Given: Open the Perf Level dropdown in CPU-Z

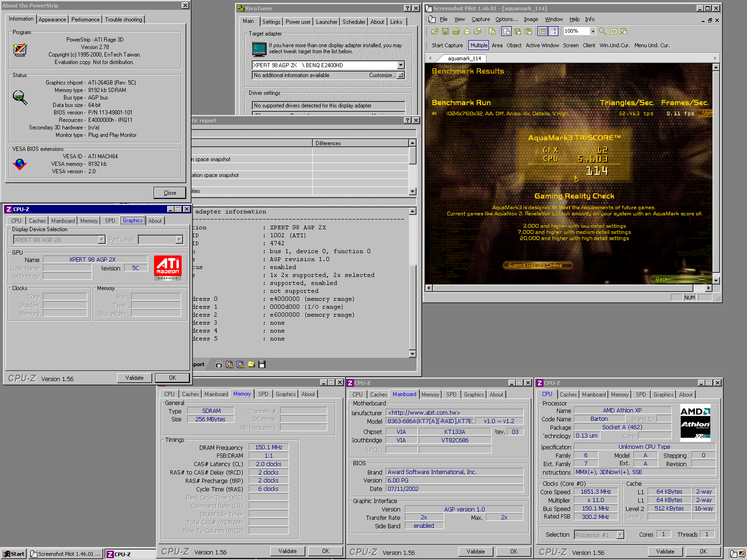Looking at the screenshot, I should pos(179,240).
